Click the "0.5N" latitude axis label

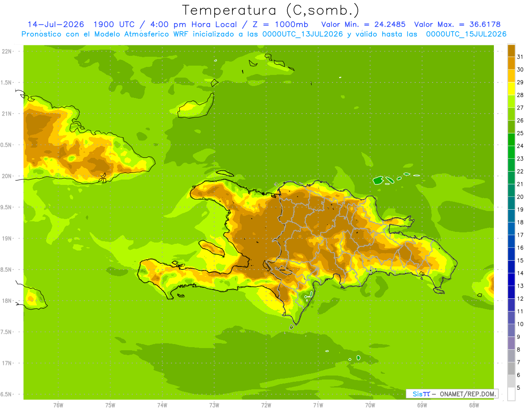tap(7, 145)
